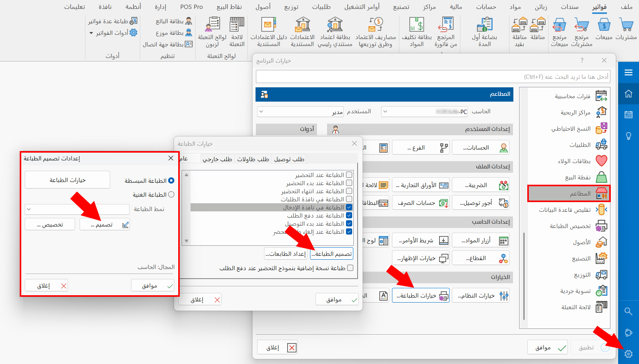
Task: Expand the المستخدم user dropdown
Action: click(x=300, y=112)
